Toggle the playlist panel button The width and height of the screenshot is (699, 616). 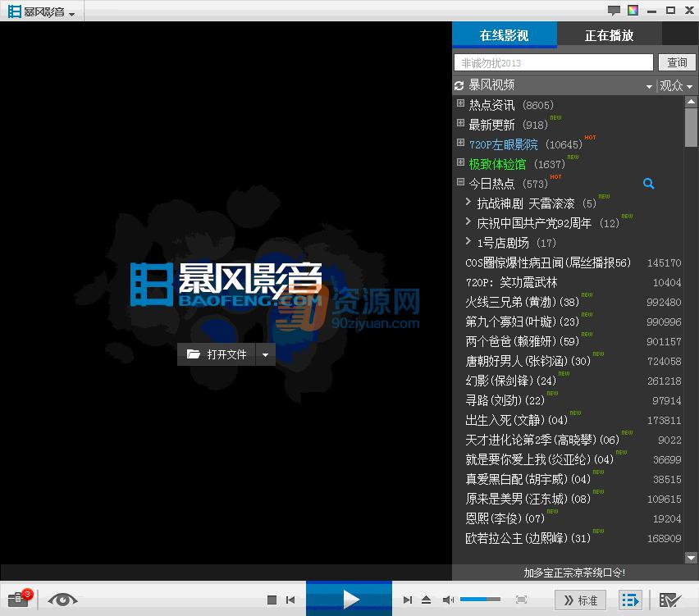pos(630,600)
